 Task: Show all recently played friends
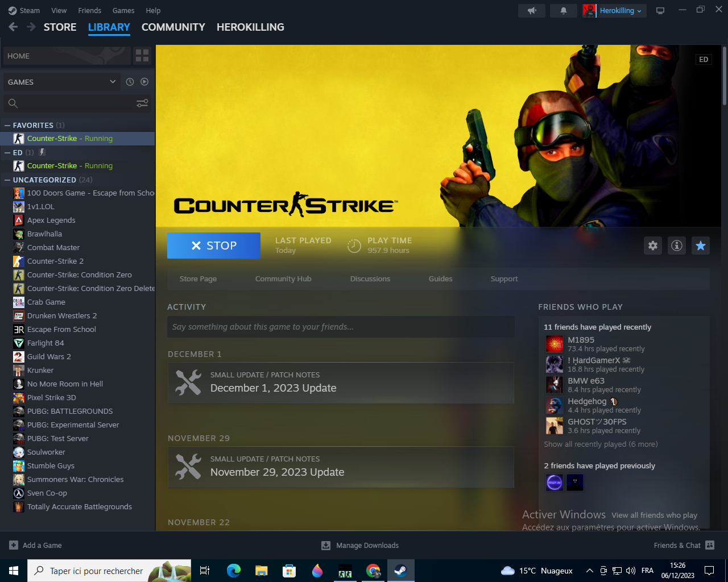tap(601, 444)
